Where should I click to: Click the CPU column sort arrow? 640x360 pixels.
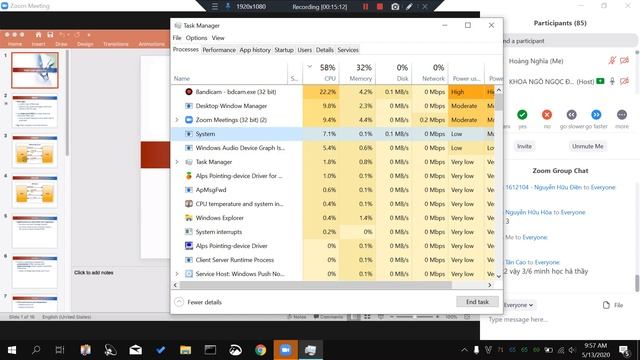[x=309, y=67]
